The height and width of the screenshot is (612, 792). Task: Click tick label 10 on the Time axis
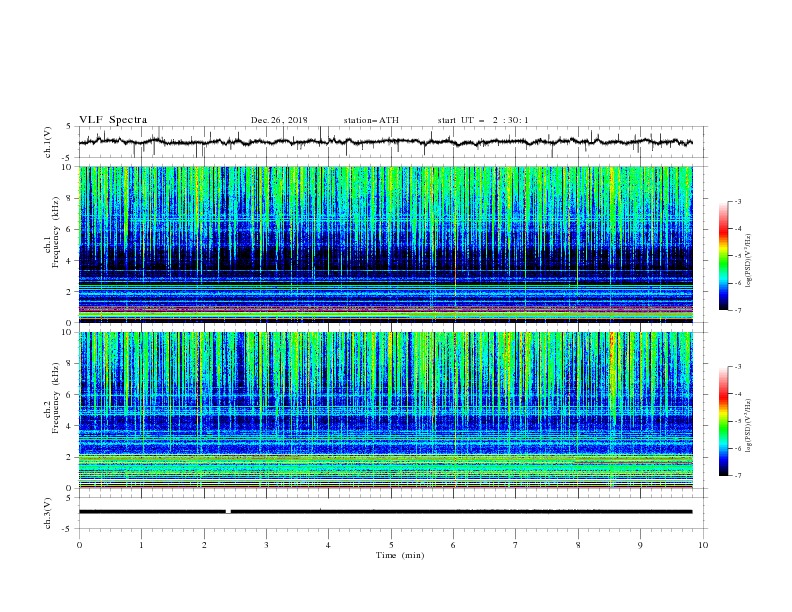(703, 545)
